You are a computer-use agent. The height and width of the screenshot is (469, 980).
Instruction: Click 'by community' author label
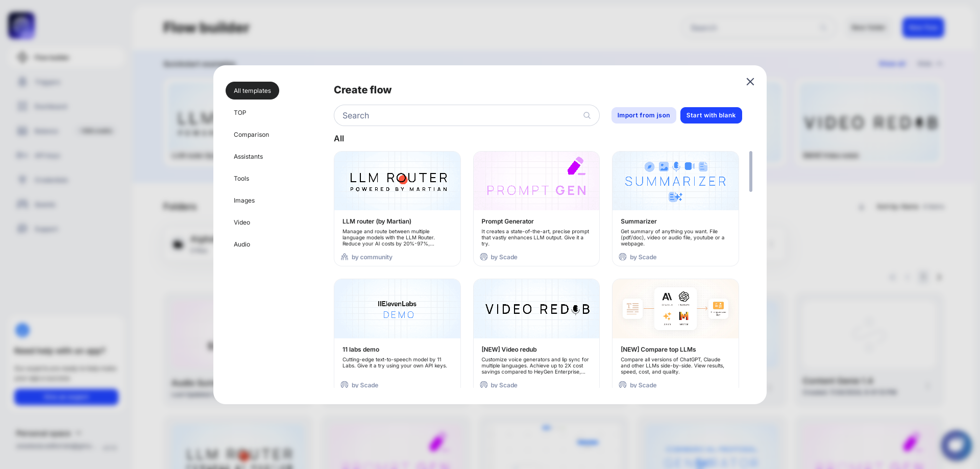pyautogui.click(x=372, y=257)
